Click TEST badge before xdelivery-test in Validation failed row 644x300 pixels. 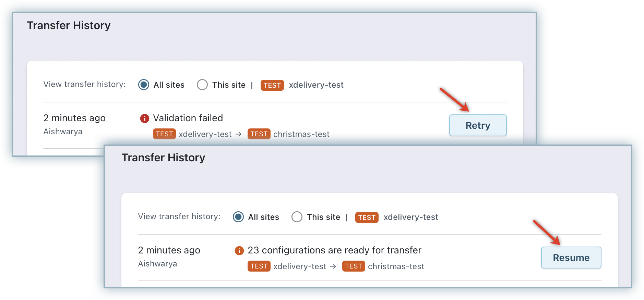click(164, 134)
